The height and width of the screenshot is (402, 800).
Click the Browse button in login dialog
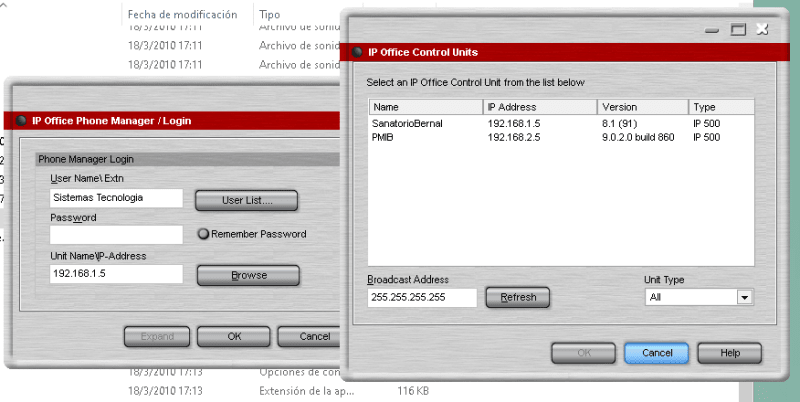[x=248, y=275]
